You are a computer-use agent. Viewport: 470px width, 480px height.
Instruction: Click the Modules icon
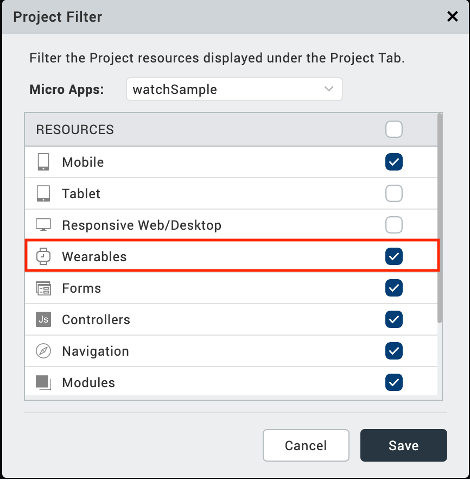(43, 382)
